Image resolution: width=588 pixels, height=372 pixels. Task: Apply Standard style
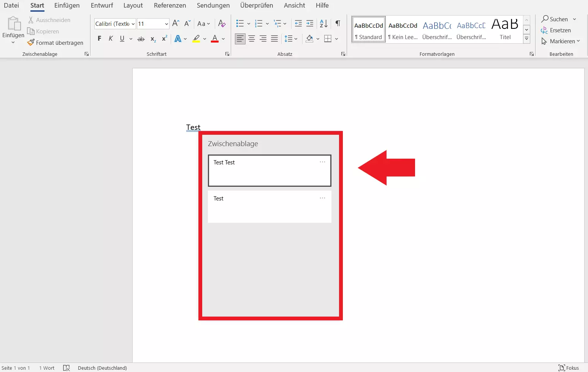tap(369, 30)
